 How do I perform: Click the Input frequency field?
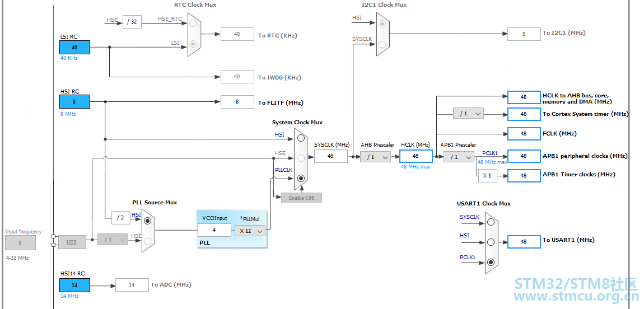20,242
